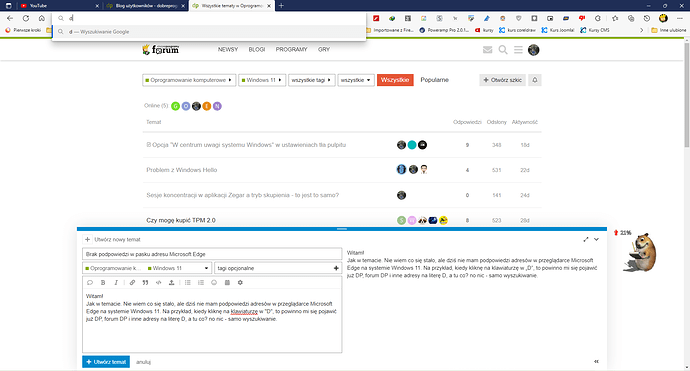Click the Bold formatting icon in composer
Screen dimensions: 690x371
pos(103,283)
